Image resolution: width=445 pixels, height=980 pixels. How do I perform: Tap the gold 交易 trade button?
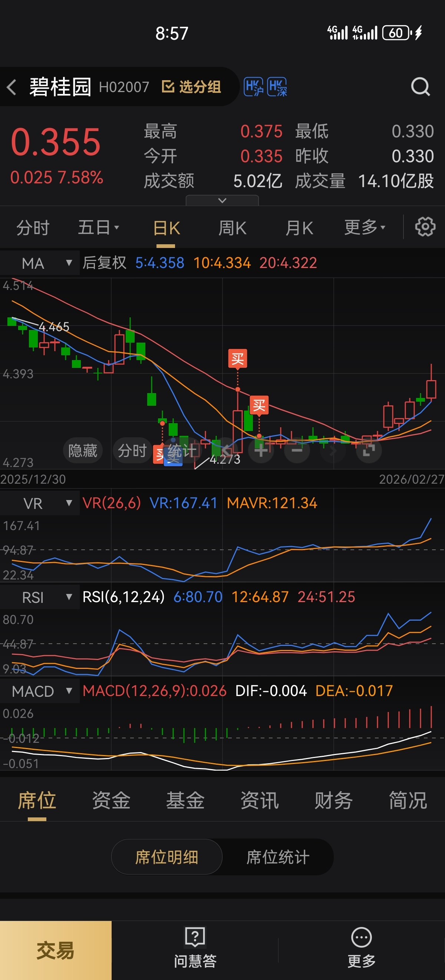[x=56, y=950]
